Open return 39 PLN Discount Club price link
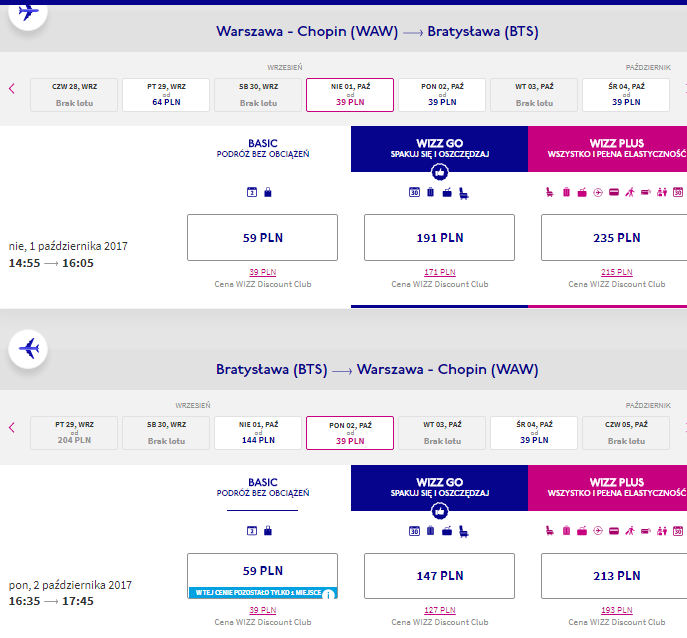The image size is (687, 638). (263, 610)
